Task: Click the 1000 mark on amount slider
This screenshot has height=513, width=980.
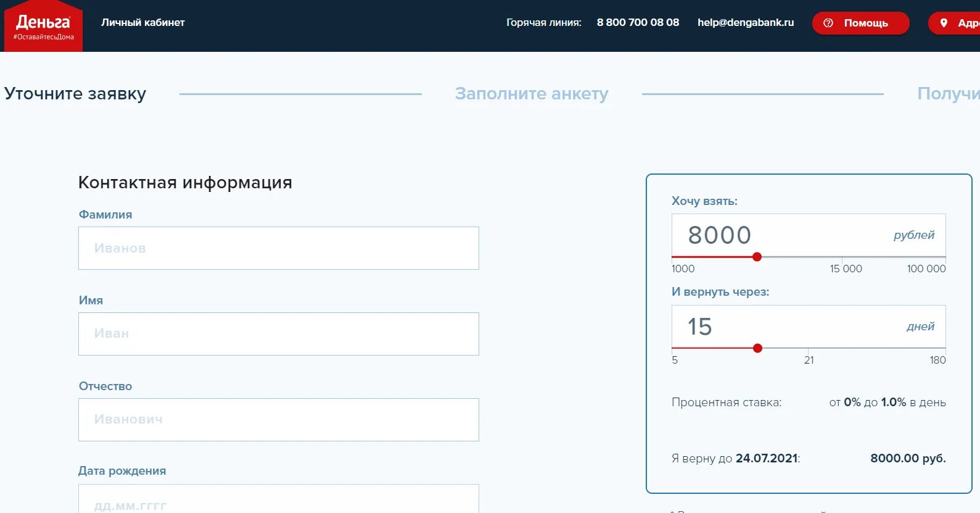Action: click(x=683, y=269)
